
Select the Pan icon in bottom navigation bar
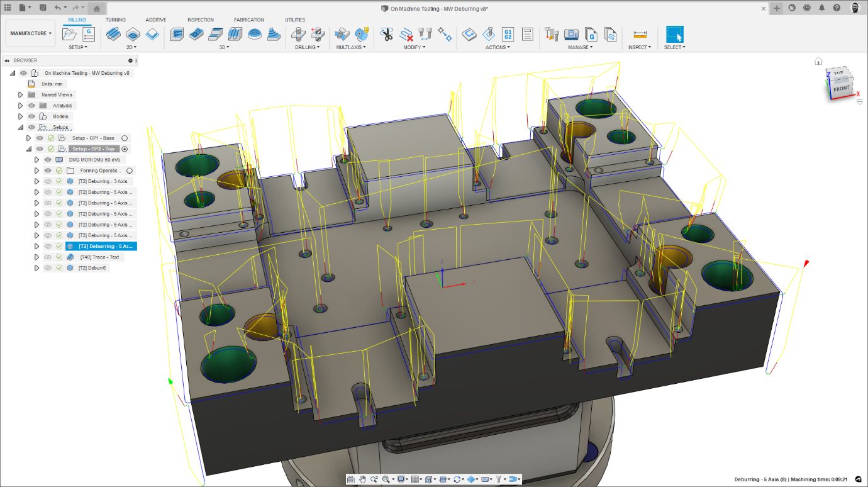coord(363,478)
